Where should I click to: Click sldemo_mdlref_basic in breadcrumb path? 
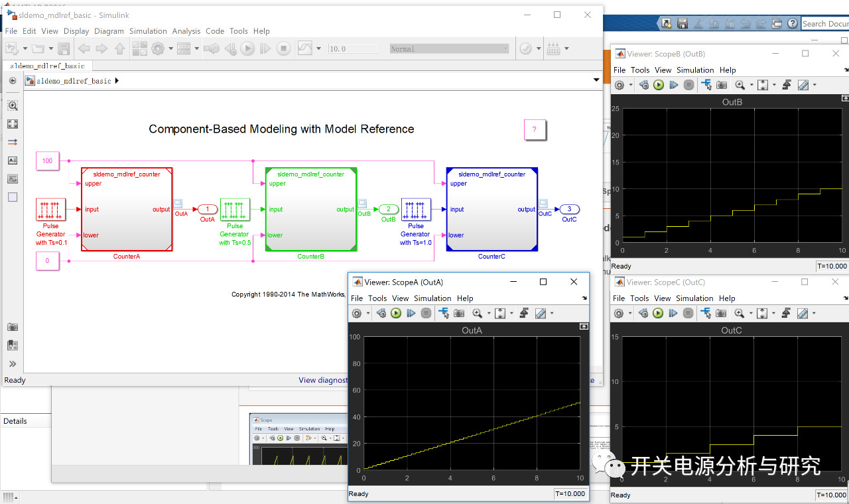pos(74,81)
